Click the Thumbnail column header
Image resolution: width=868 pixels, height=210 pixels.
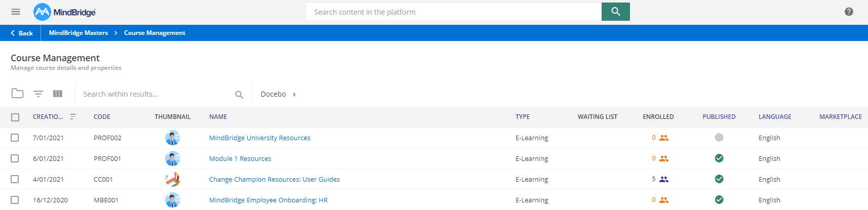coord(173,116)
